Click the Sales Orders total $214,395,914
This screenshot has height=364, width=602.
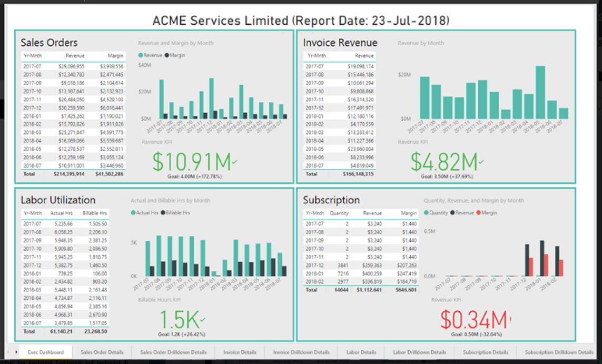(69, 174)
